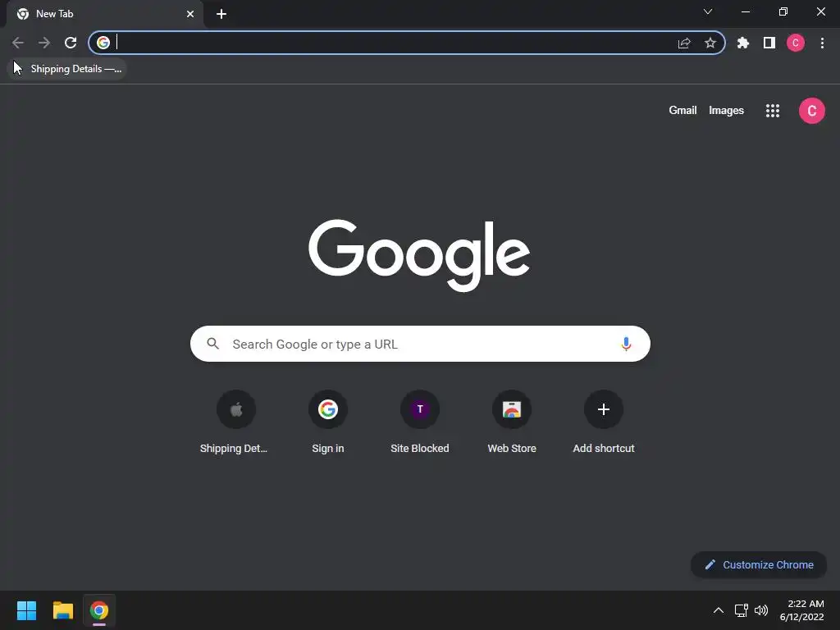
Task: Click the Google icon in address bar
Action: click(x=103, y=43)
